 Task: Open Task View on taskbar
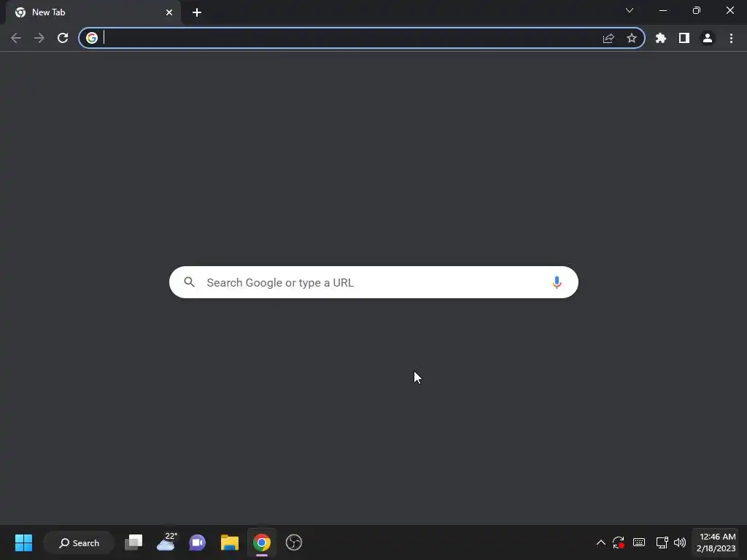133,542
